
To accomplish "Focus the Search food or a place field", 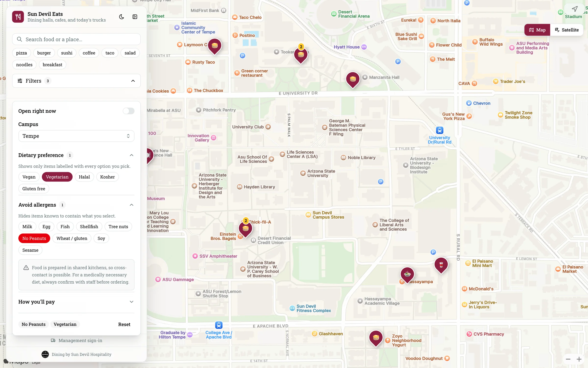I will (x=76, y=39).
